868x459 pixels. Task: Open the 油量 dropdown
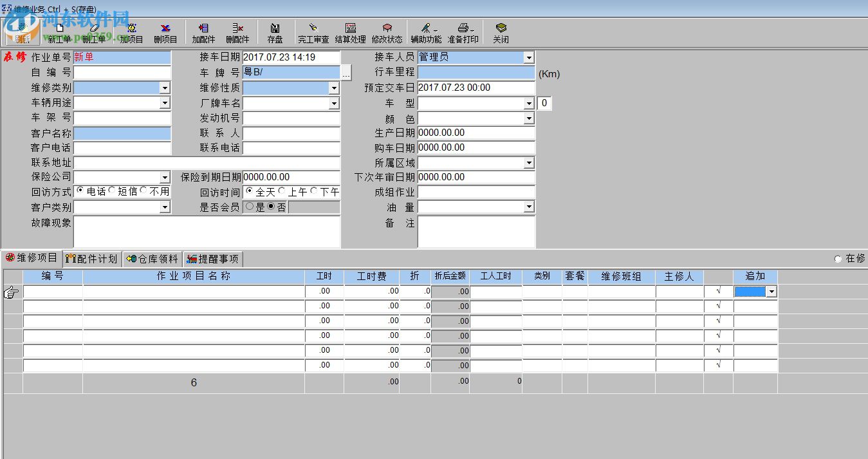click(x=528, y=206)
